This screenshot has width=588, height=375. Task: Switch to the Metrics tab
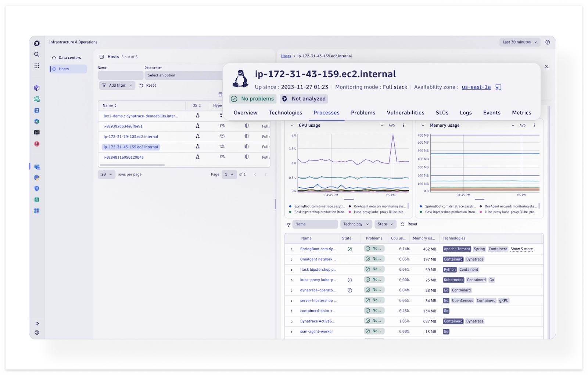[x=521, y=113]
